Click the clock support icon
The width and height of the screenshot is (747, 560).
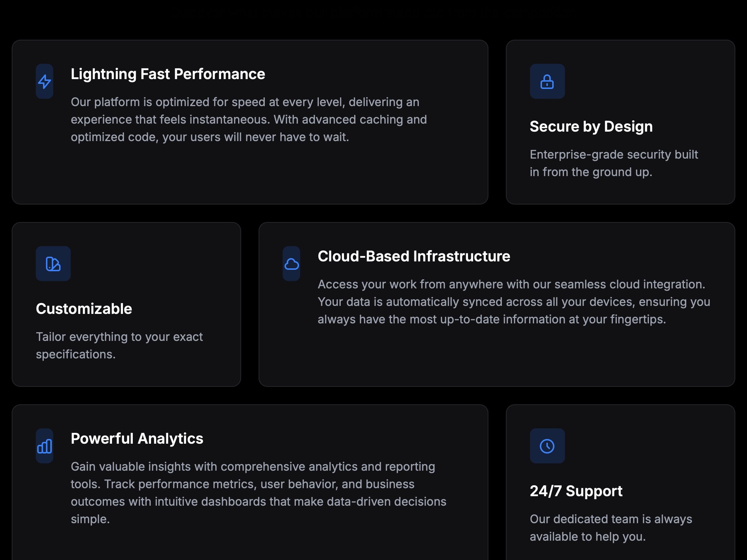tap(547, 446)
